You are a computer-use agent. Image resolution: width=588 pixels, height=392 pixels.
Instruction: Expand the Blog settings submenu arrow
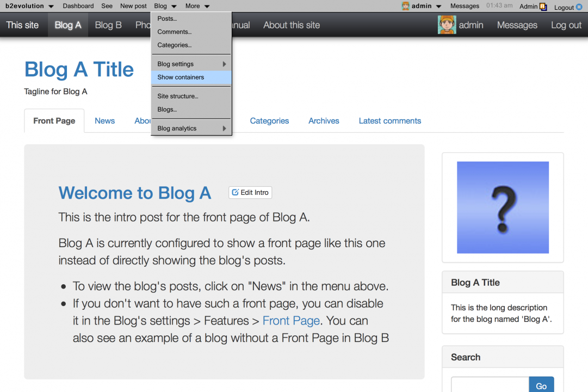224,64
